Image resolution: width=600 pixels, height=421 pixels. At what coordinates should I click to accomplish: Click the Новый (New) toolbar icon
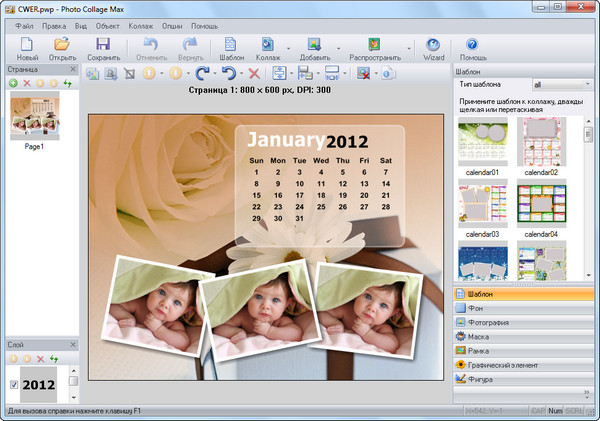tap(26, 47)
